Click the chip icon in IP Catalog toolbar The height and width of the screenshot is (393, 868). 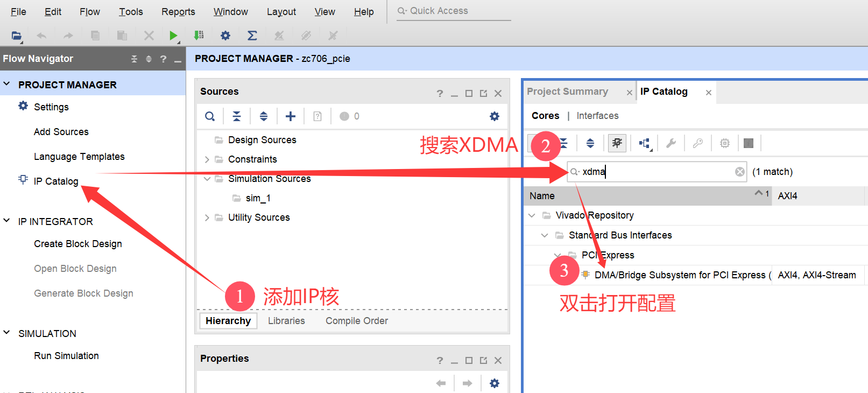(x=725, y=143)
